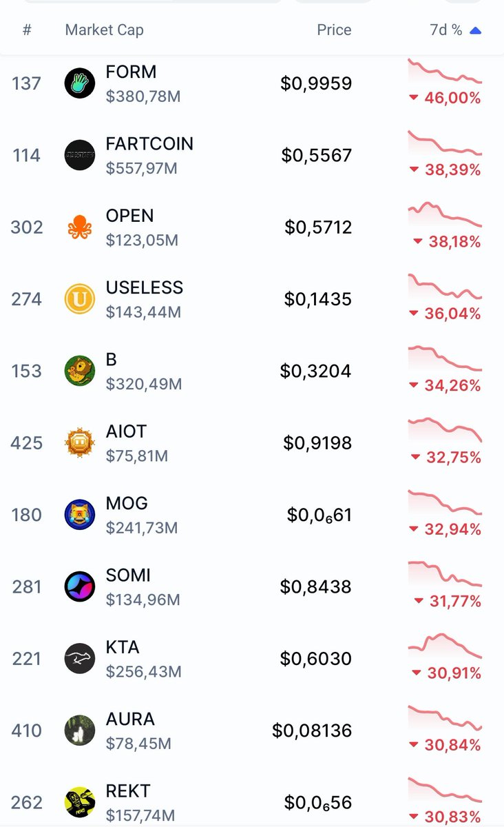
Task: Tap the AURA coin logo
Action: coord(79,731)
